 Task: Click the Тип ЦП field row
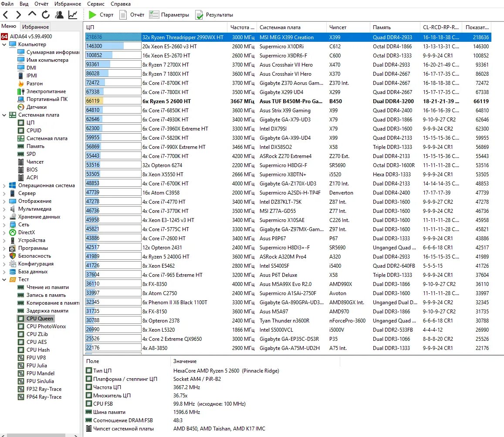[x=212, y=371]
